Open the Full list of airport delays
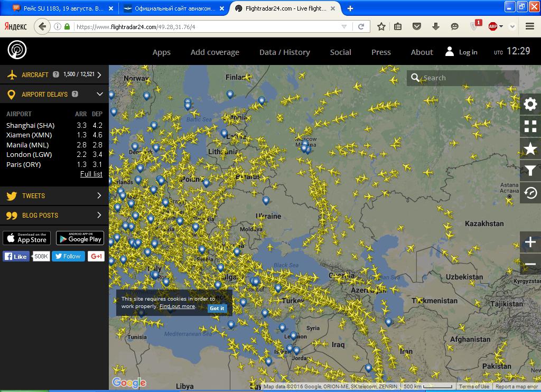This screenshot has width=541, height=392. coord(91,174)
